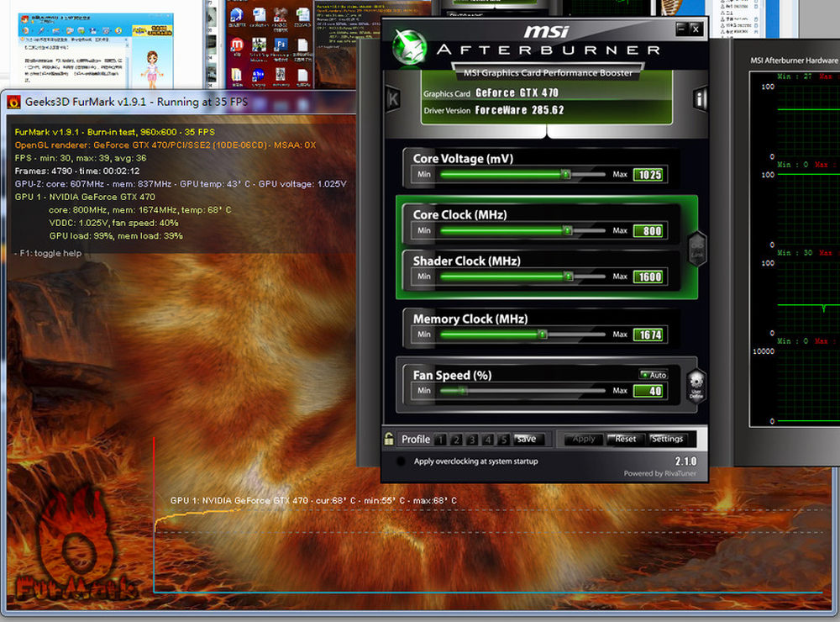Screen dimensions: 840x622
Task: Click the MSI Afterburner Hardware monitor title
Action: (795, 61)
